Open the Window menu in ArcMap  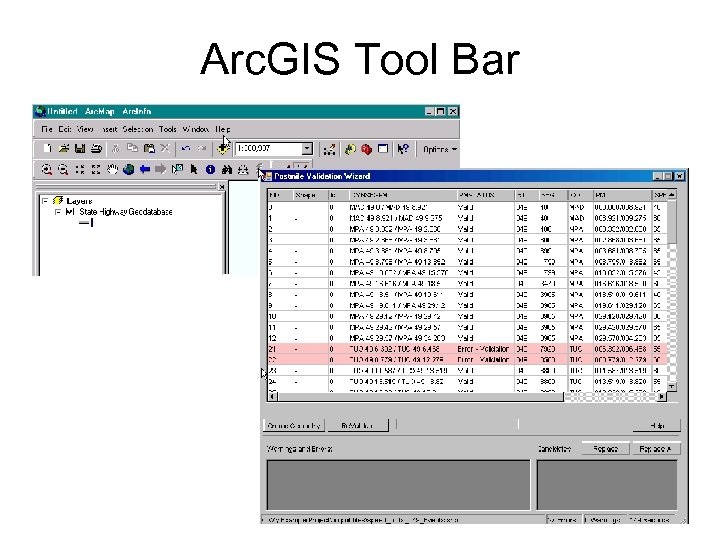click(x=196, y=129)
